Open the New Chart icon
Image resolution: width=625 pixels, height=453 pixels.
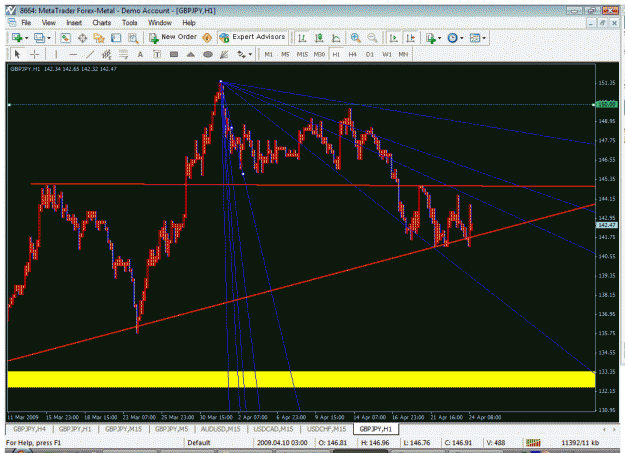(x=16, y=38)
